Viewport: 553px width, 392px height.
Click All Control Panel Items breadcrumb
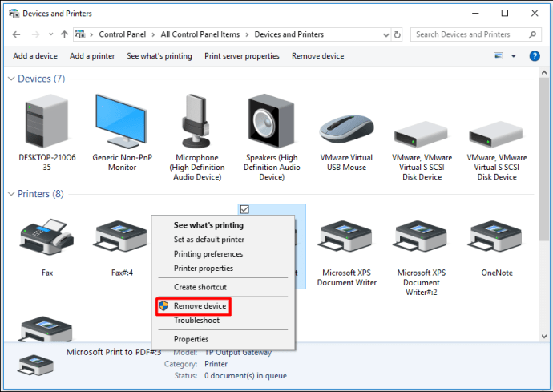coord(200,34)
